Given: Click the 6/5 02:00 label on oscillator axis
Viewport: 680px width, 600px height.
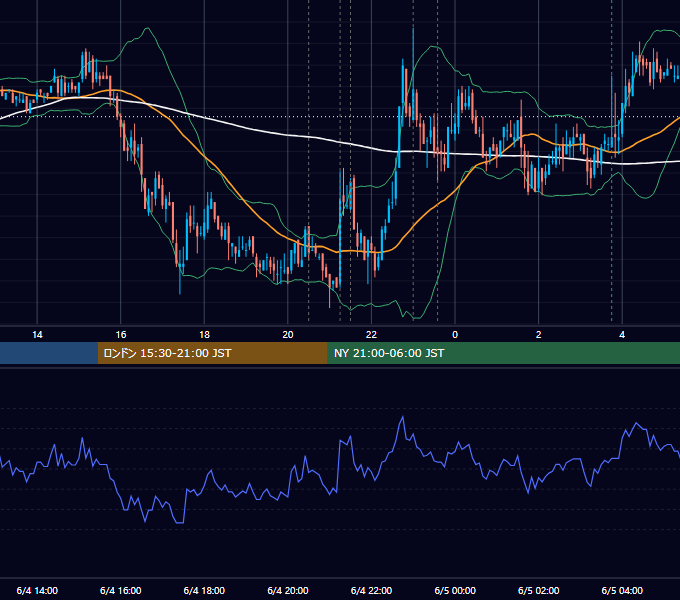Looking at the screenshot, I should pos(538,590).
